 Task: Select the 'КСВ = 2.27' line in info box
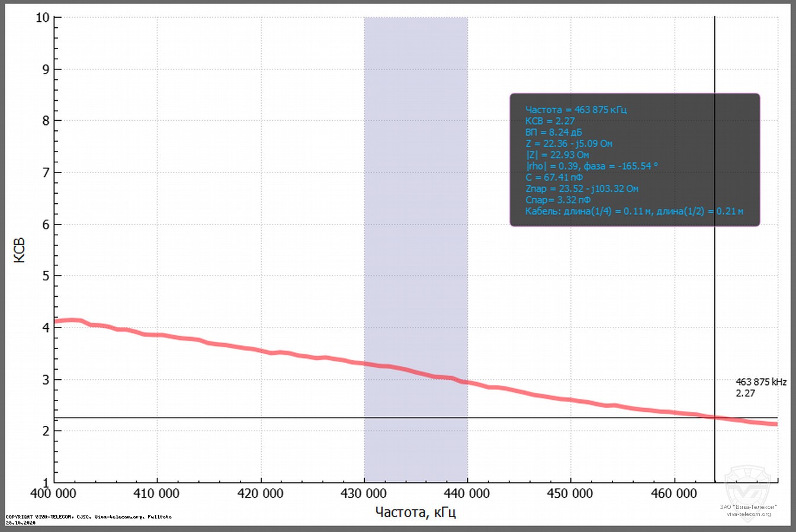[550, 121]
